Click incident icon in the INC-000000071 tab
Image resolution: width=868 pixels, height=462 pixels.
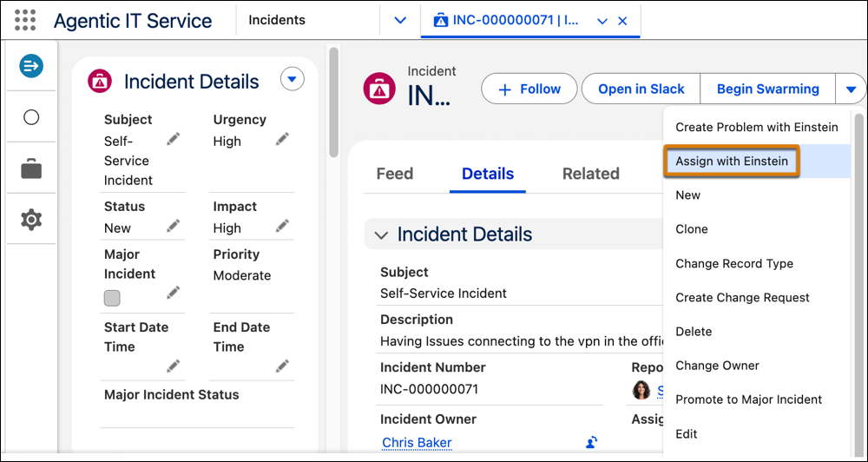tap(440, 21)
